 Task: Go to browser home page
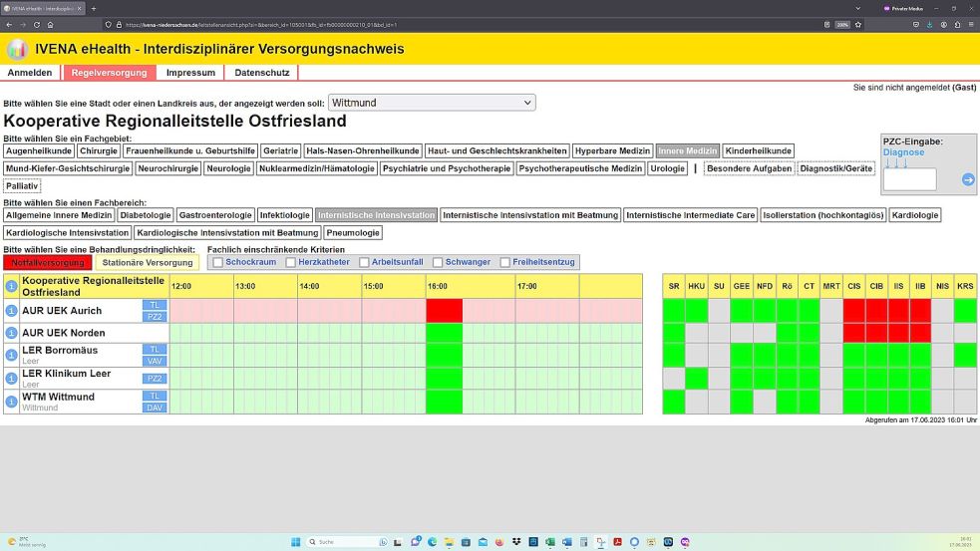[x=51, y=25]
